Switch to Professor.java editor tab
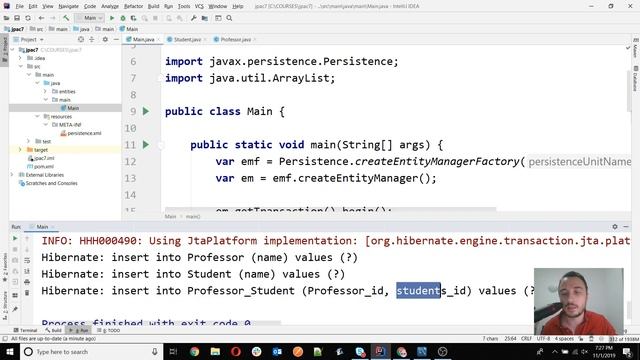 (x=235, y=40)
